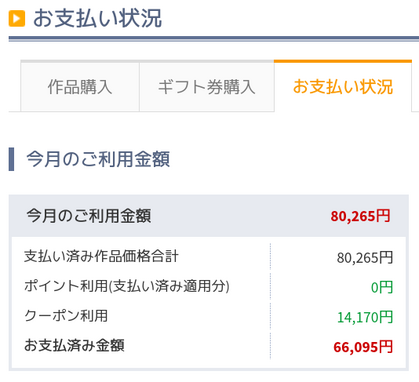Click the green 14,170円 coupon value

(365, 317)
